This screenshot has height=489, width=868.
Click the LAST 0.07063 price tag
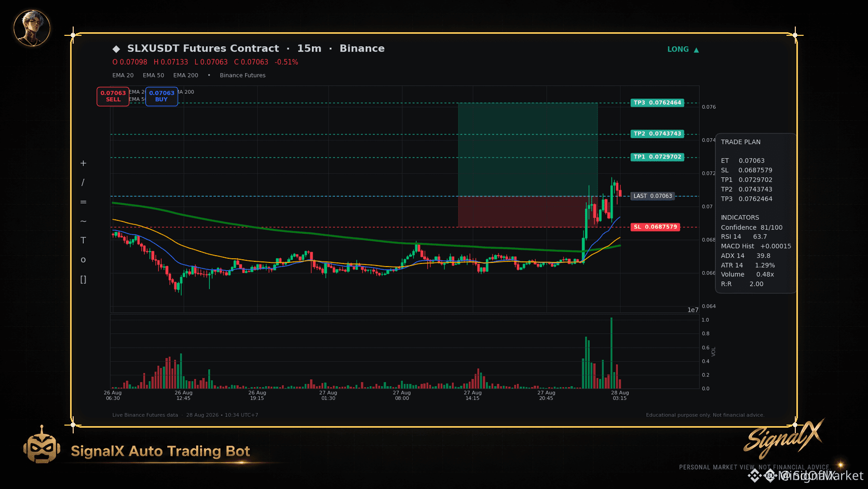point(653,196)
